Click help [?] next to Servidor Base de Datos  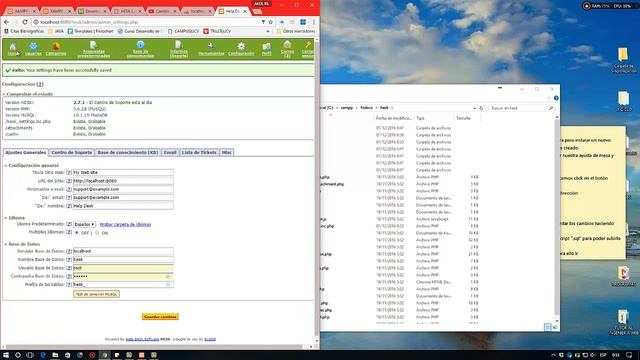click(69, 251)
